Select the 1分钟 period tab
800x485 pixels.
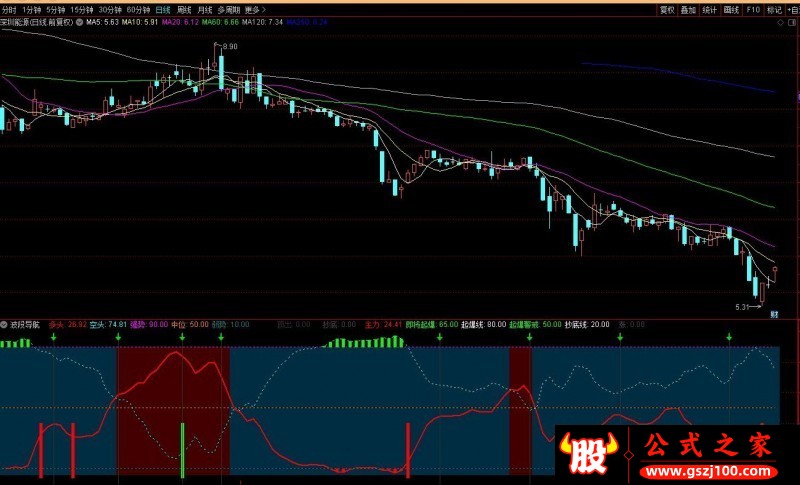[32, 10]
